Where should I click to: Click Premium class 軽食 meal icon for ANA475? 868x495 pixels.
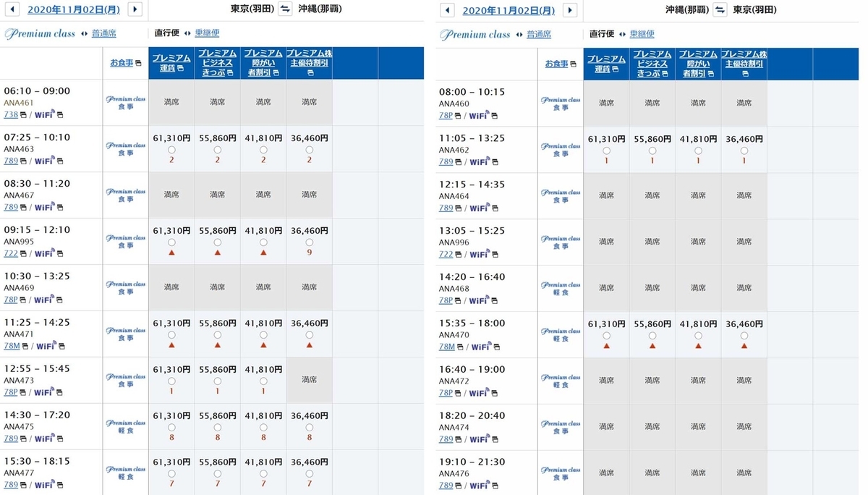coord(126,426)
